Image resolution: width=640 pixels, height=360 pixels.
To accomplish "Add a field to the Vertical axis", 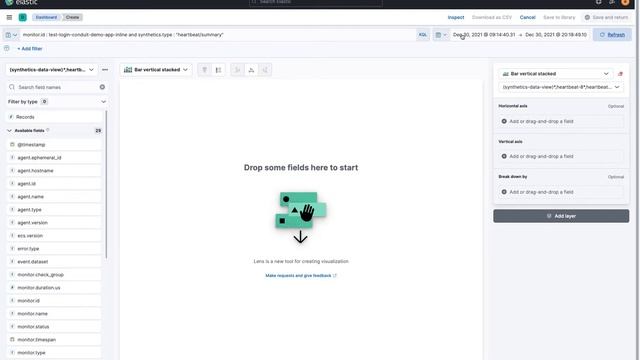I will (561, 157).
